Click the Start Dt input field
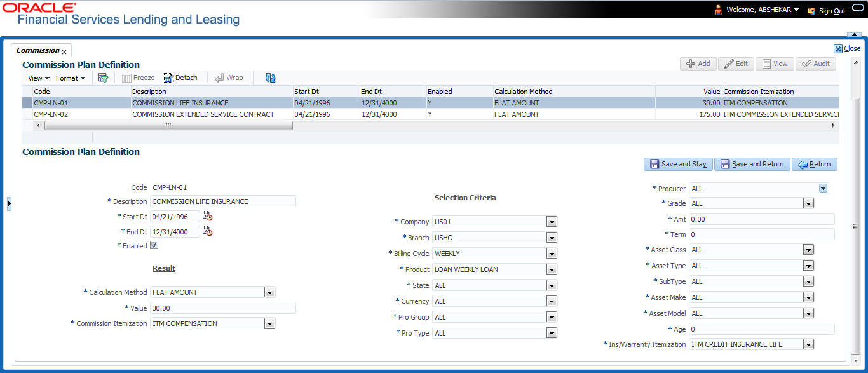The width and height of the screenshot is (868, 373). pos(175,217)
